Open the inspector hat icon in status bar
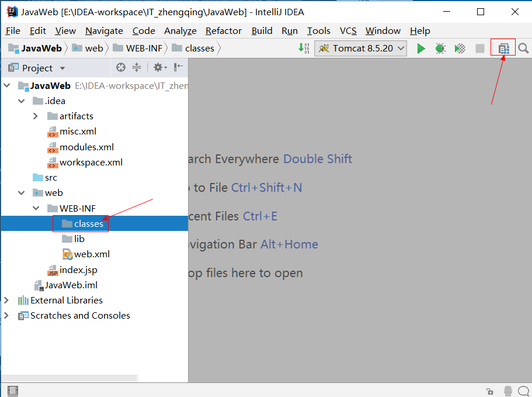This screenshot has width=532, height=397. click(x=508, y=391)
